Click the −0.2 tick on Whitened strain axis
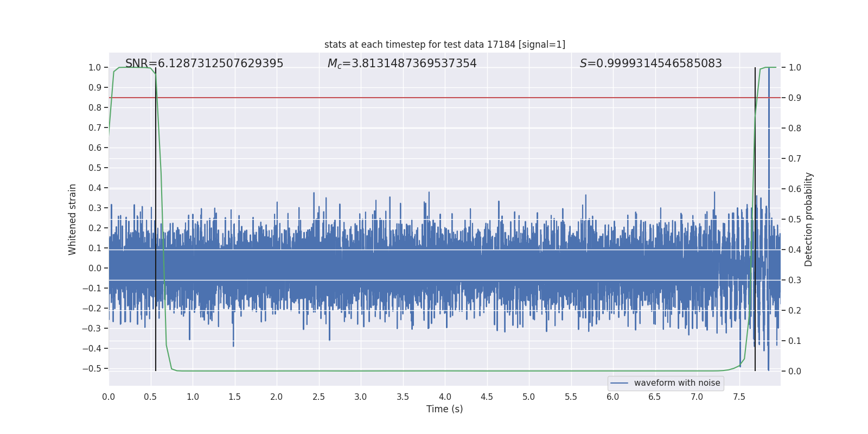 coord(92,308)
